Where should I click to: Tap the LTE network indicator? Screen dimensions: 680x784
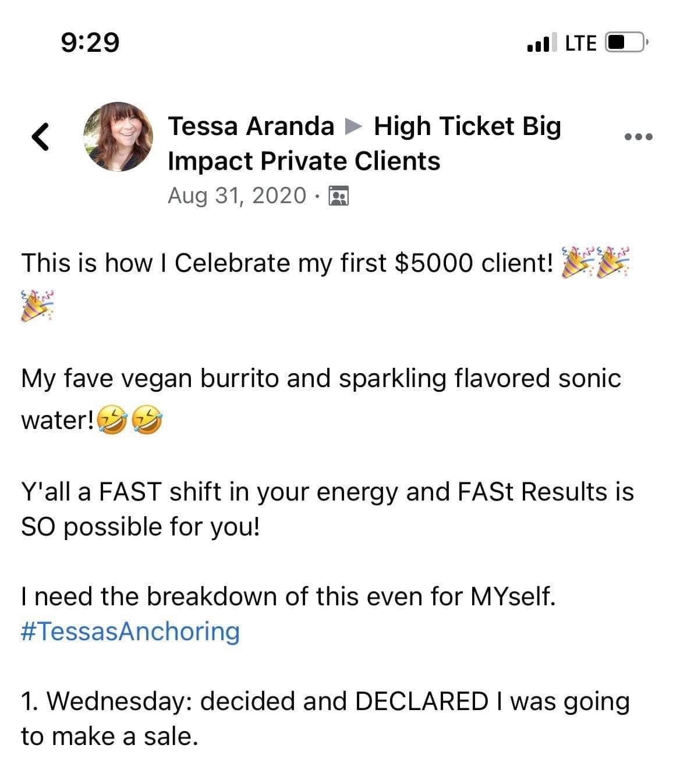pyautogui.click(x=580, y=42)
